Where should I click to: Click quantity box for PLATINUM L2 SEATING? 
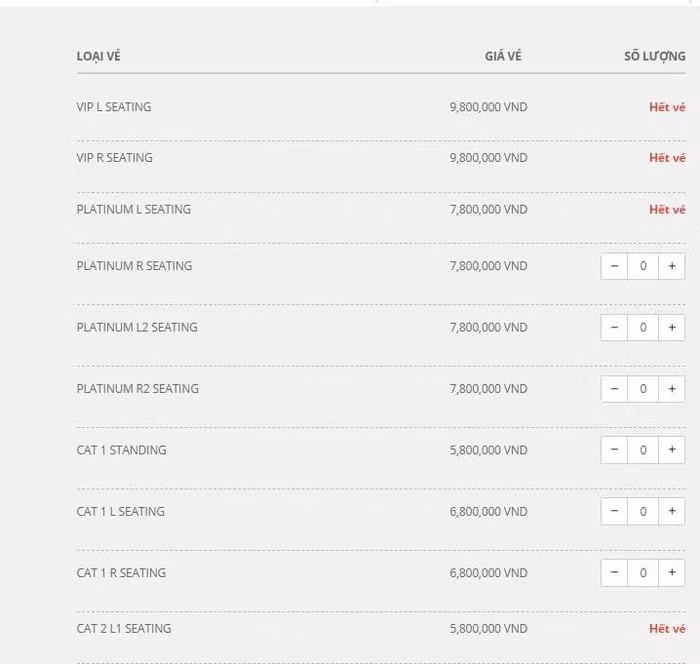pos(643,328)
